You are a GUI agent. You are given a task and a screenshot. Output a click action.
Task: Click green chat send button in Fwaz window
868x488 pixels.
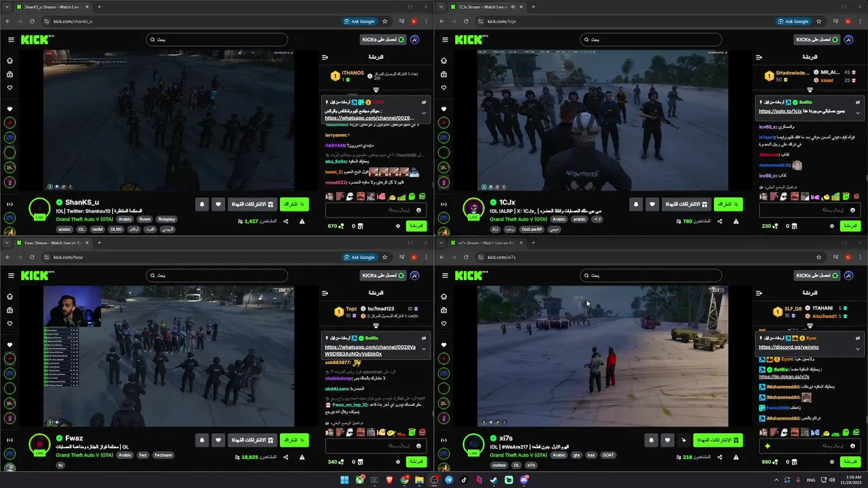(x=416, y=462)
